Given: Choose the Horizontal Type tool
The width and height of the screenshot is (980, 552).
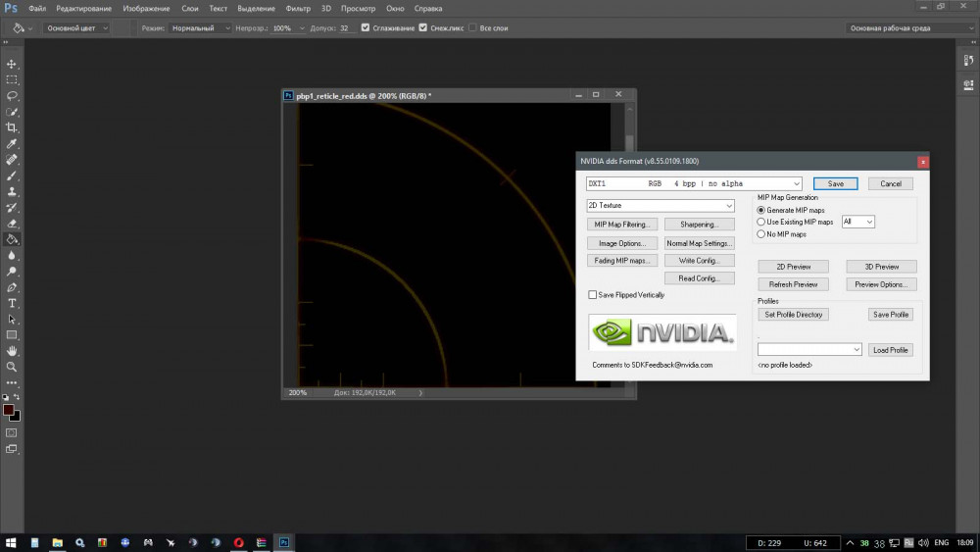Looking at the screenshot, I should click(12, 303).
